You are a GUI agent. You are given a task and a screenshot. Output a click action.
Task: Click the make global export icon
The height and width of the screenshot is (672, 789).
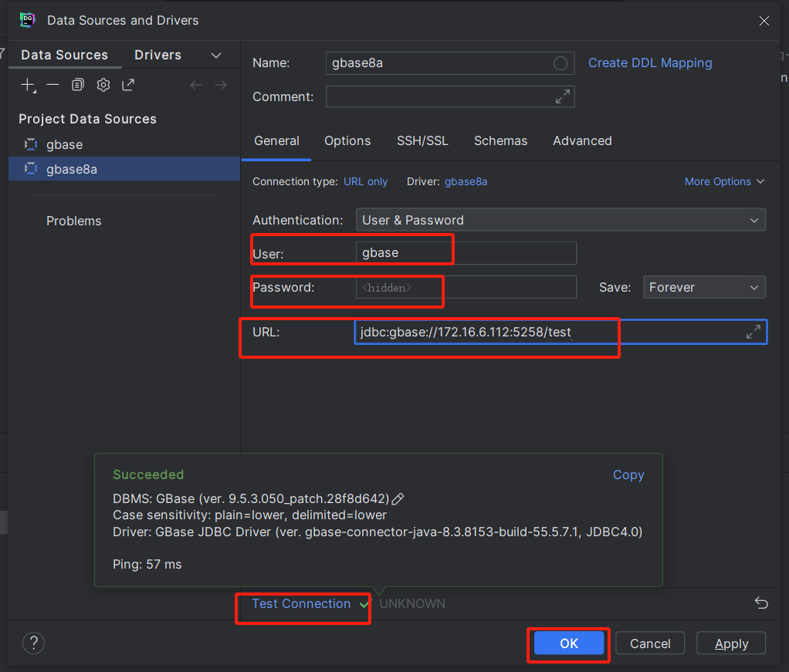[128, 85]
